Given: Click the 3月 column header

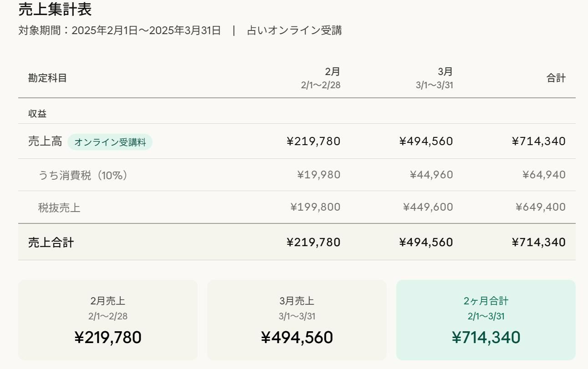Looking at the screenshot, I should (x=445, y=72).
